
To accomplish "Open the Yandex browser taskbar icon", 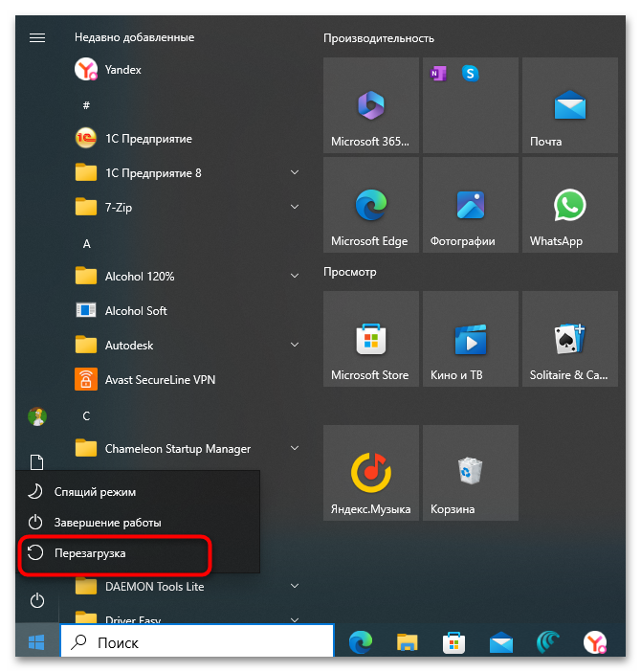I will (x=595, y=642).
